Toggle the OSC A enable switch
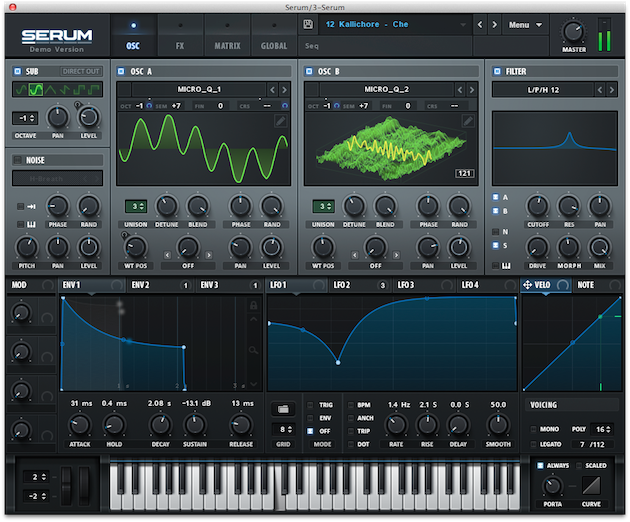 [x=121, y=71]
